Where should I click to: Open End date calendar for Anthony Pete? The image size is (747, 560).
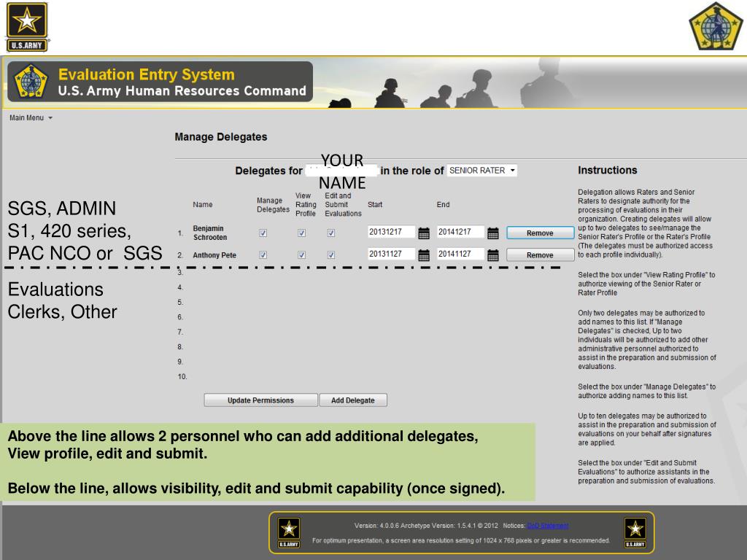[492, 255]
